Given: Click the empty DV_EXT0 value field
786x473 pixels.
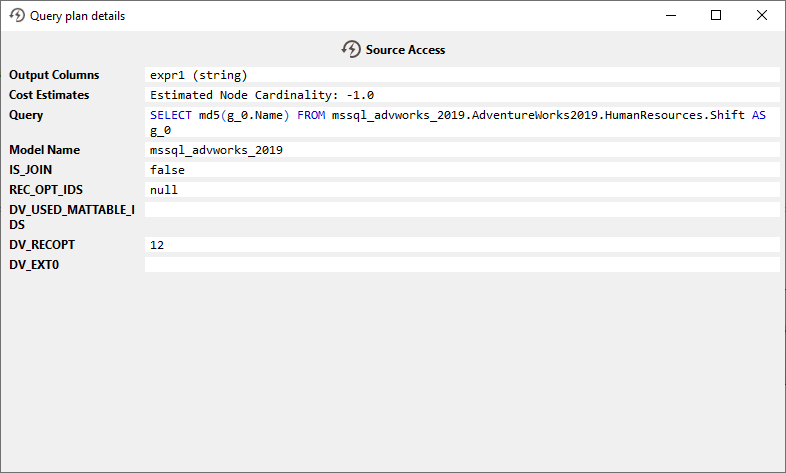Looking at the screenshot, I should (461, 265).
